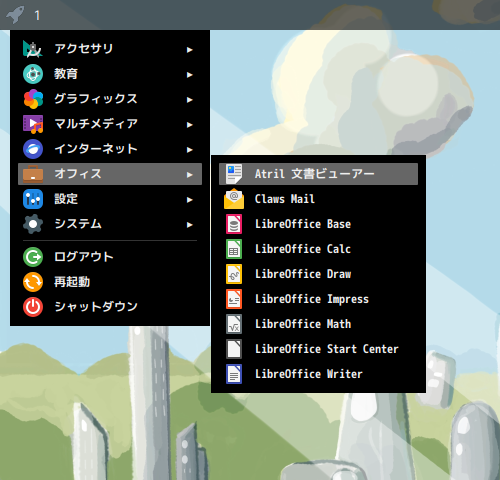Open the インターネット menu category

pyautogui.click(x=110, y=149)
